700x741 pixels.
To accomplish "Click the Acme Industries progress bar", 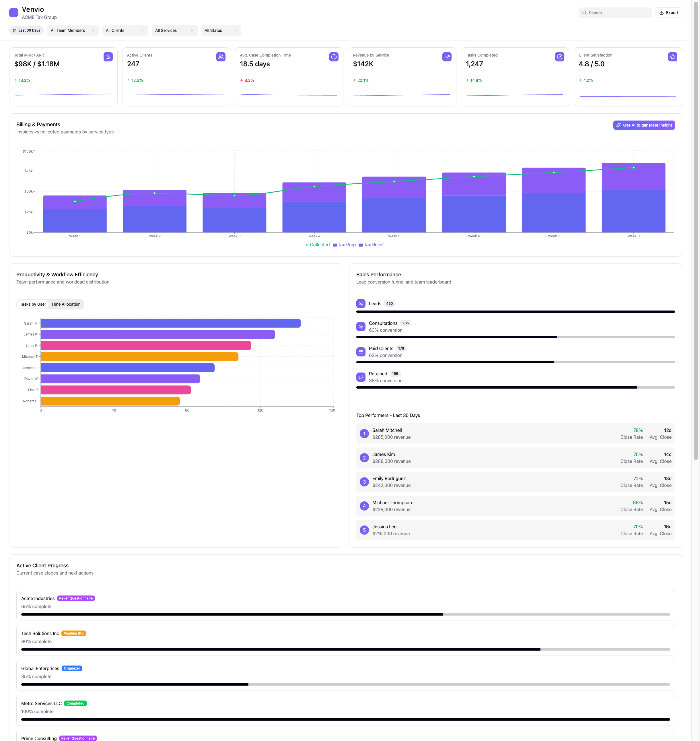I will click(345, 614).
